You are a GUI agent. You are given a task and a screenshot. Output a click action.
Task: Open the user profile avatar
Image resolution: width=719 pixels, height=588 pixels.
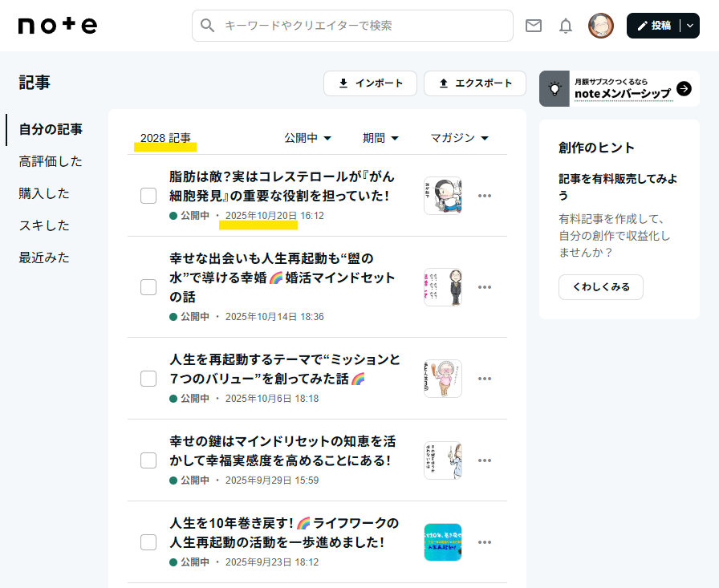(x=601, y=26)
